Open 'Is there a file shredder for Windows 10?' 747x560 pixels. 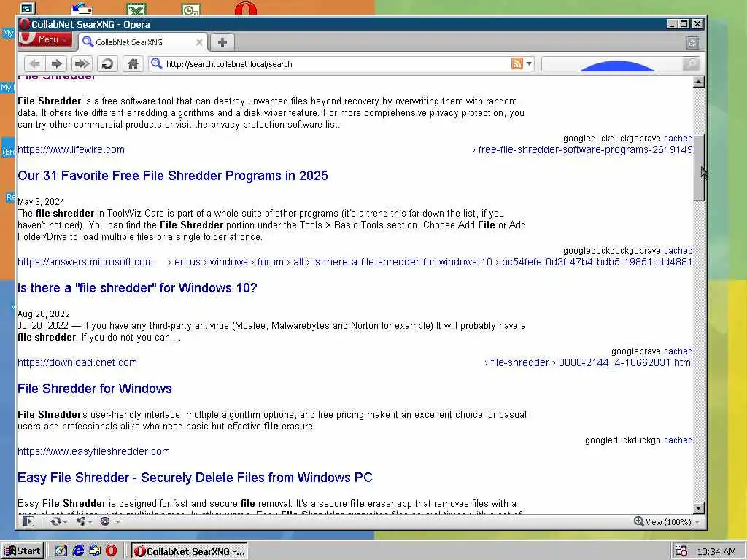pos(137,288)
